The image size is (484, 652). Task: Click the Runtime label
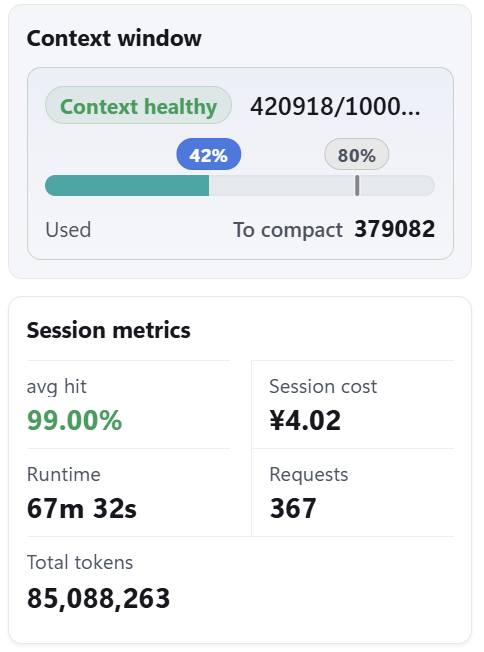pyautogui.click(x=64, y=474)
